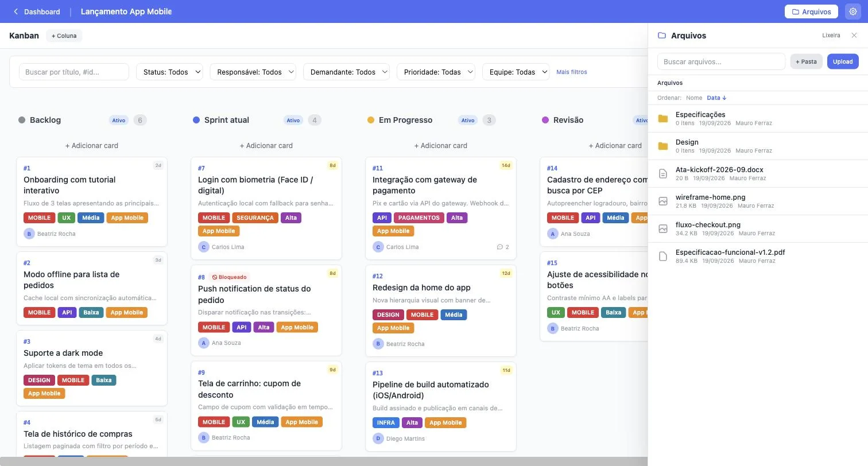Screen dimensions: 868x466
Task: Select the Ata-kickoff-2026-09.docx document icon
Action: pyautogui.click(x=663, y=173)
